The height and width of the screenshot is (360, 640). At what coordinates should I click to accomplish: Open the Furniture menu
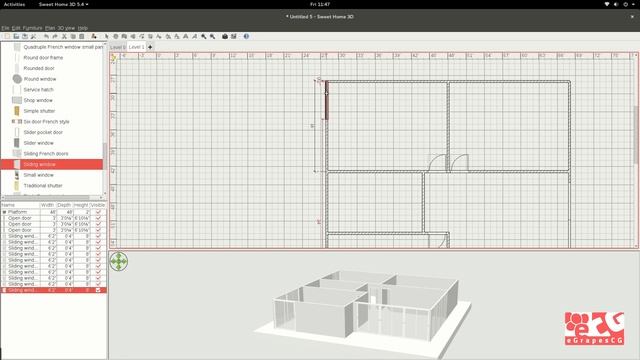[32, 28]
